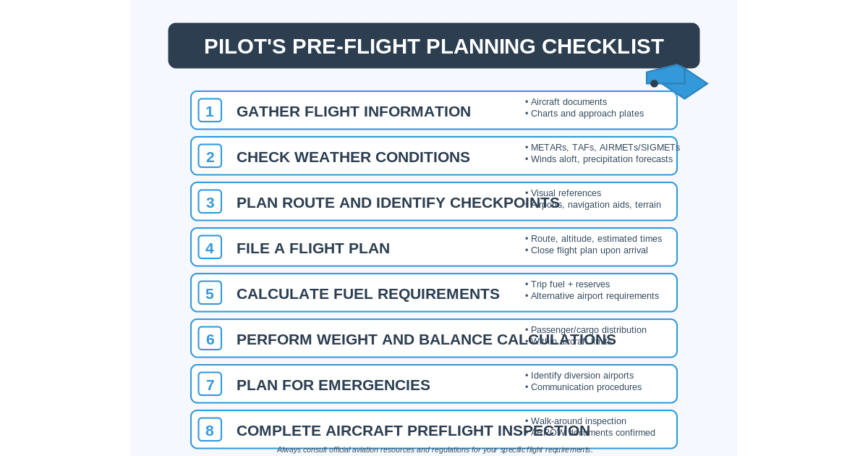Select the number 4 step box

(x=210, y=248)
